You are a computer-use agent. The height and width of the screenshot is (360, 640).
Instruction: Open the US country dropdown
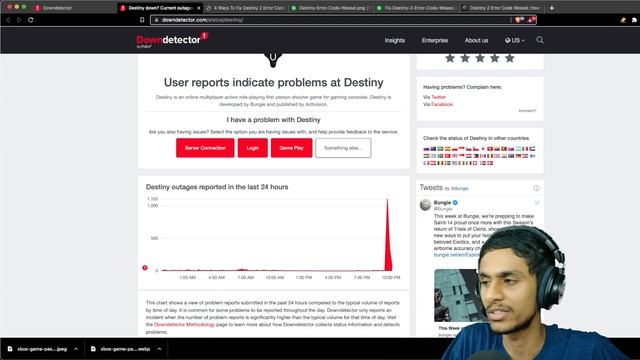515,40
